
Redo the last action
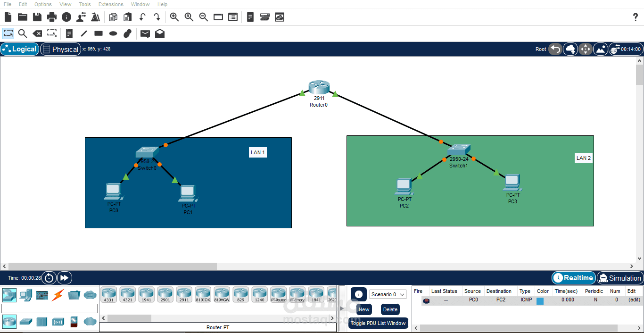point(157,17)
